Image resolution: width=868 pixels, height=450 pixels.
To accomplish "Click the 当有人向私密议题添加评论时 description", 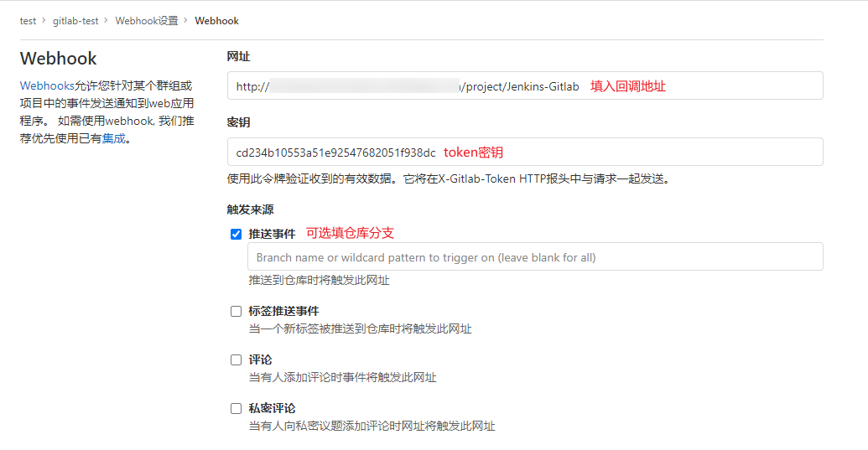I will 372,427.
